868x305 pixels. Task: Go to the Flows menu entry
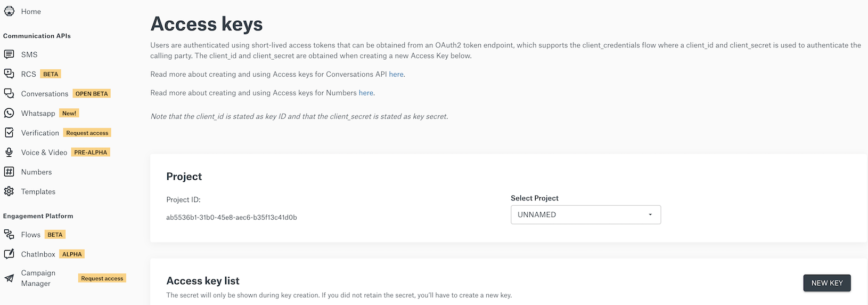[31, 235]
